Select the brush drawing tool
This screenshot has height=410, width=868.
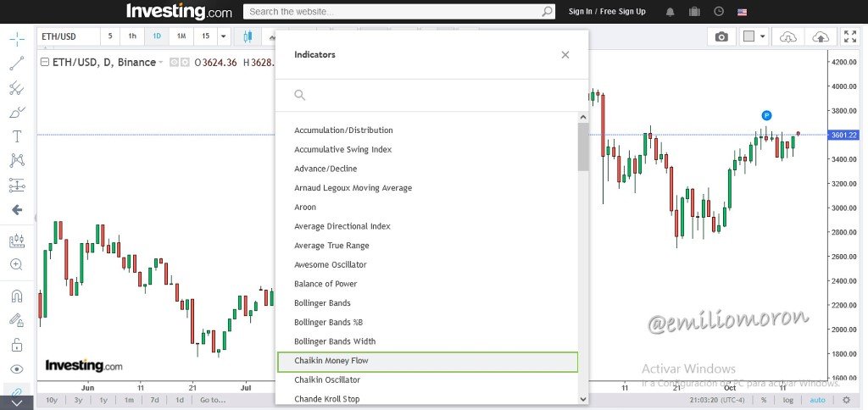pyautogui.click(x=17, y=113)
